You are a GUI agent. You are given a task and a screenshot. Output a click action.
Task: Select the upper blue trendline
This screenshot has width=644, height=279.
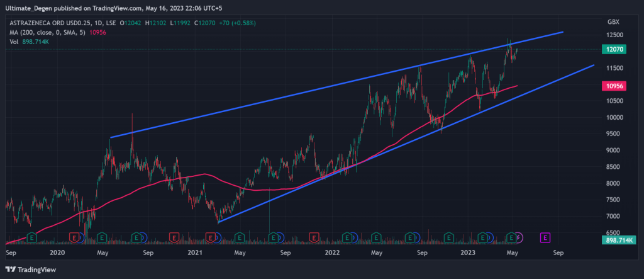[337, 84]
